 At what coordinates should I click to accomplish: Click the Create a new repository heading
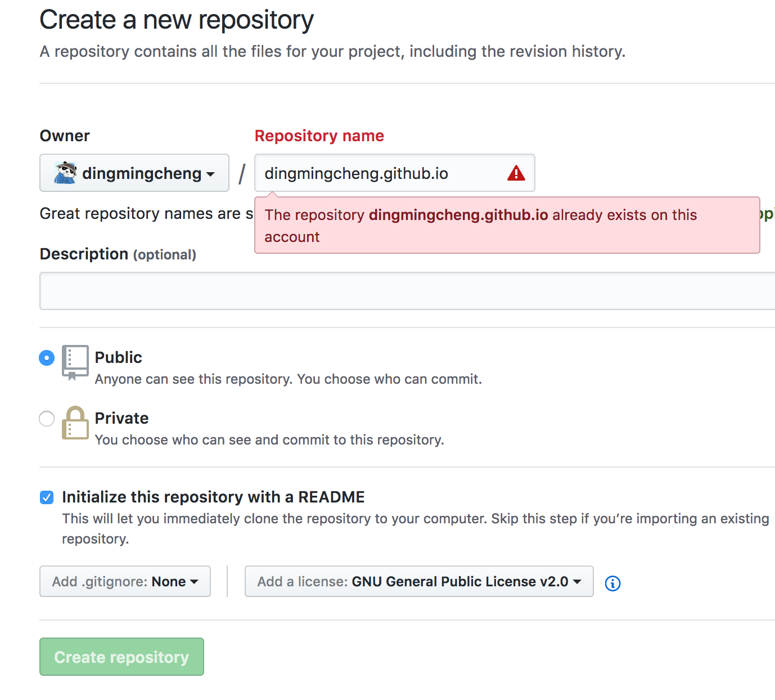(177, 20)
